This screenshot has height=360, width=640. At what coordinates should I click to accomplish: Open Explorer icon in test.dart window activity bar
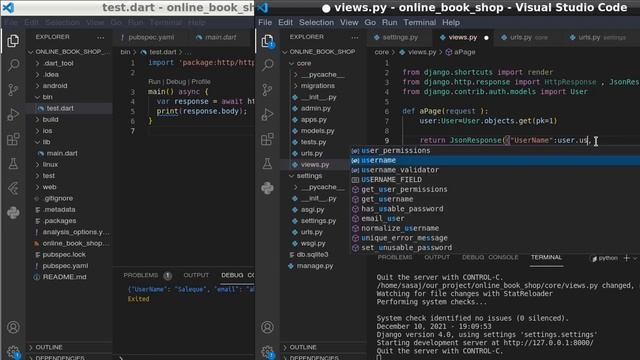point(13,41)
